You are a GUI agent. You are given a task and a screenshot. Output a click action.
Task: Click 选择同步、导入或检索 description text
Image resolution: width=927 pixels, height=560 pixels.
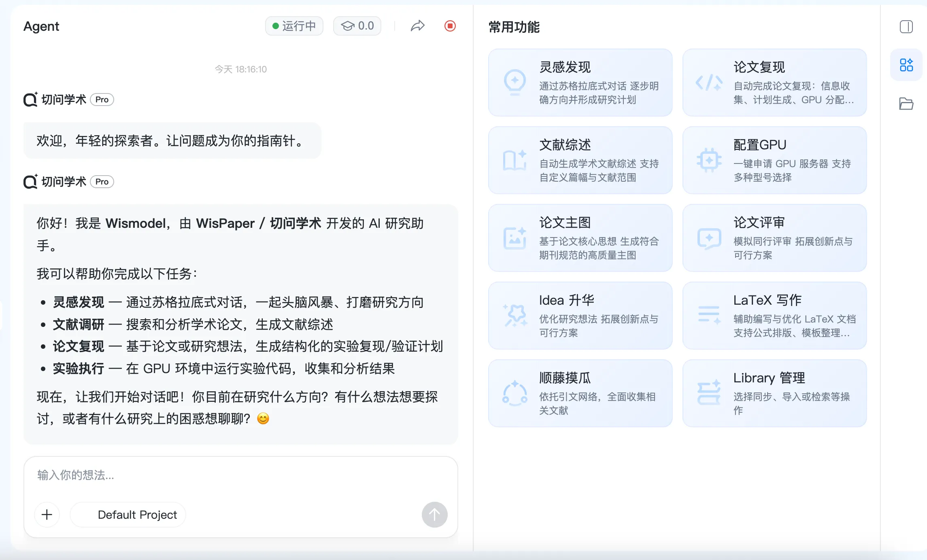point(792,404)
